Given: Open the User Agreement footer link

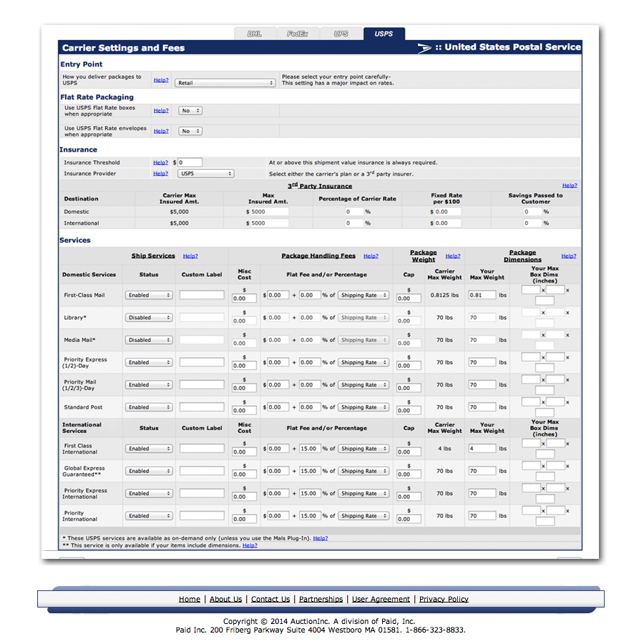Looking at the screenshot, I should [x=381, y=599].
